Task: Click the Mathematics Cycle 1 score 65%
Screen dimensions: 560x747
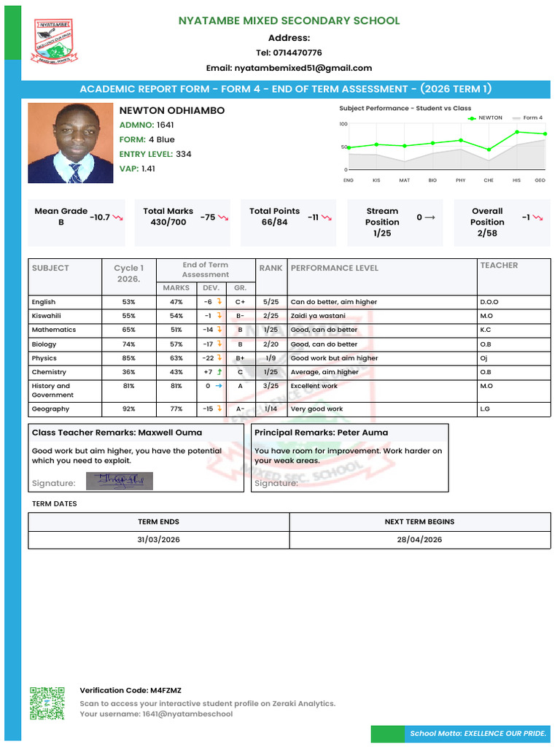Action: click(128, 329)
